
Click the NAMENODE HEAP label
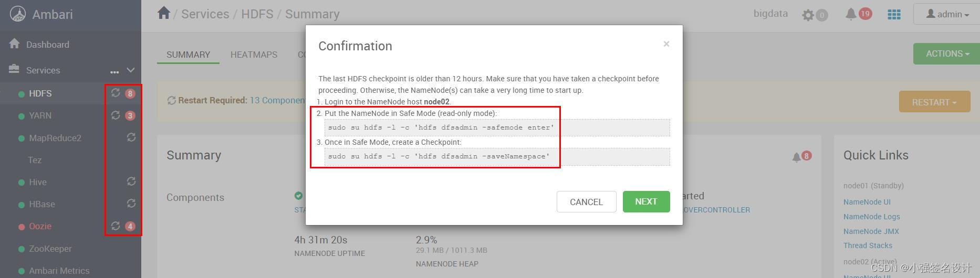447,264
